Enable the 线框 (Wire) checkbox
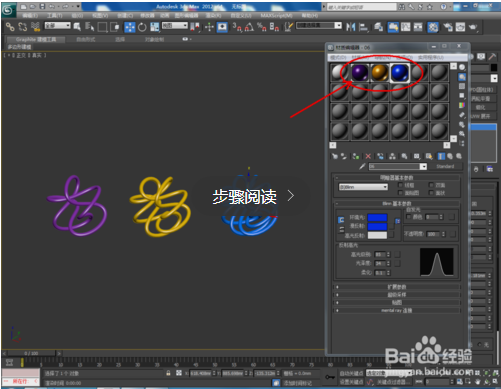This screenshot has width=501, height=389. 400,185
